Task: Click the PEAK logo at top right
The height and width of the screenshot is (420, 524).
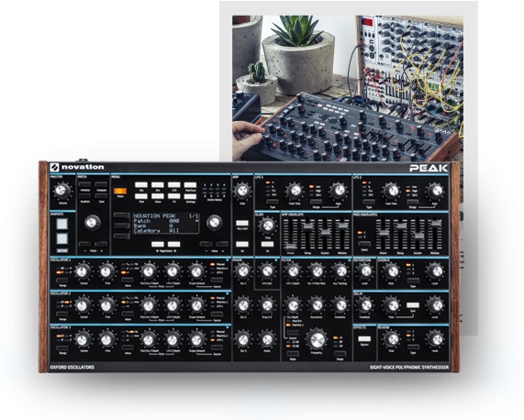Action: point(429,168)
